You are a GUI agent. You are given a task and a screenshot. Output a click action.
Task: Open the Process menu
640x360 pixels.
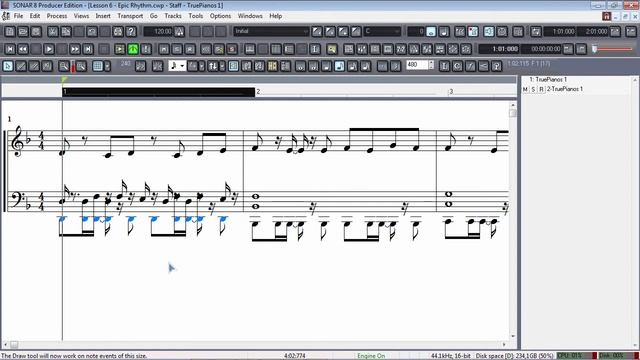point(57,16)
